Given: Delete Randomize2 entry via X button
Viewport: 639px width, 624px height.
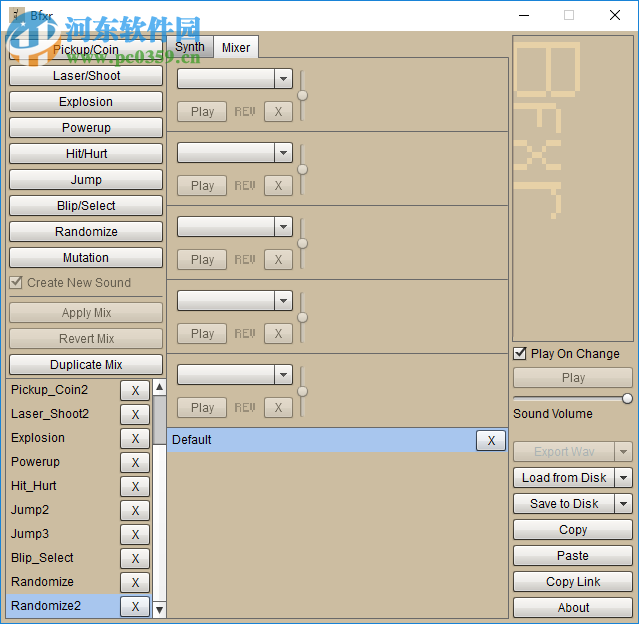Looking at the screenshot, I should pos(135,606).
